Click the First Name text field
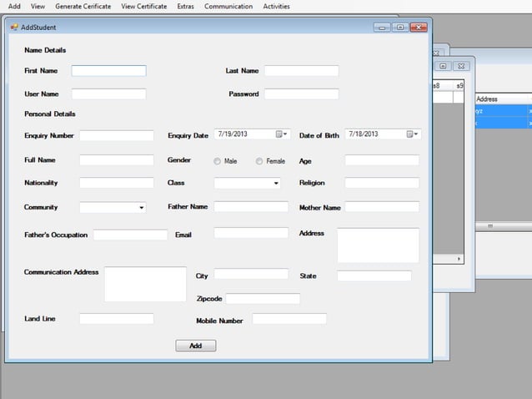532x399 pixels. click(x=108, y=71)
